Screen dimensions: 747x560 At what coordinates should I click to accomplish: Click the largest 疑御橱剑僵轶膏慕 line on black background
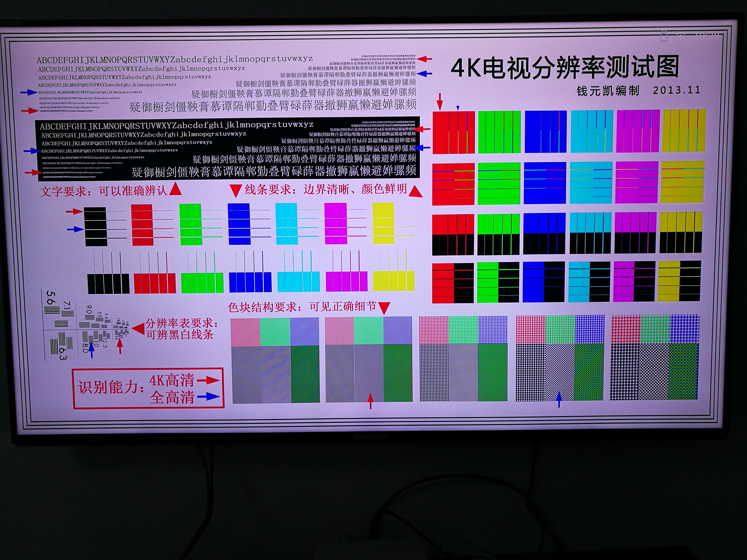coord(274,171)
